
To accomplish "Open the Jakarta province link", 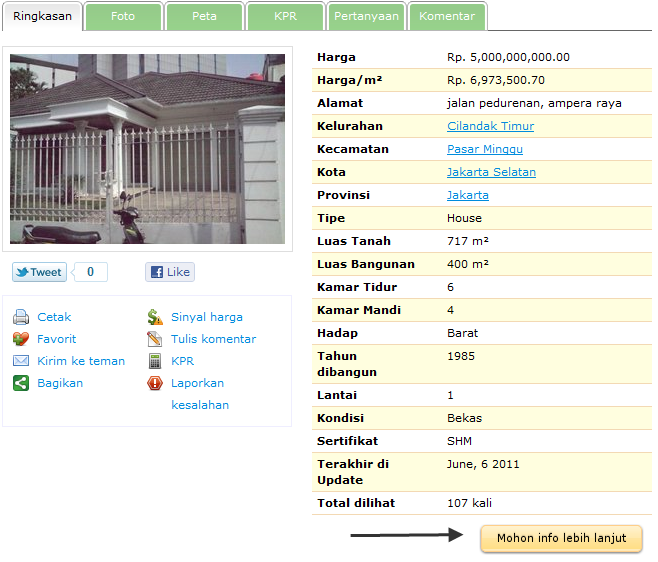I will pos(468,196).
